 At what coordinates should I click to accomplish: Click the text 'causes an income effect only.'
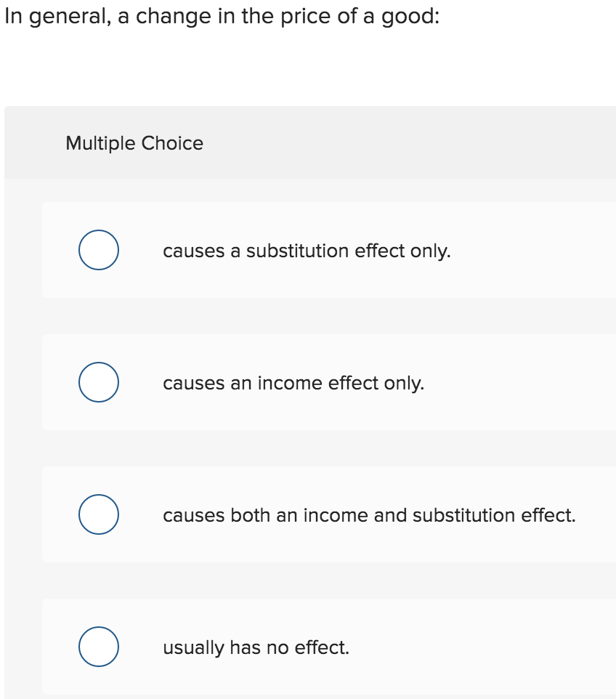pyautogui.click(x=293, y=384)
